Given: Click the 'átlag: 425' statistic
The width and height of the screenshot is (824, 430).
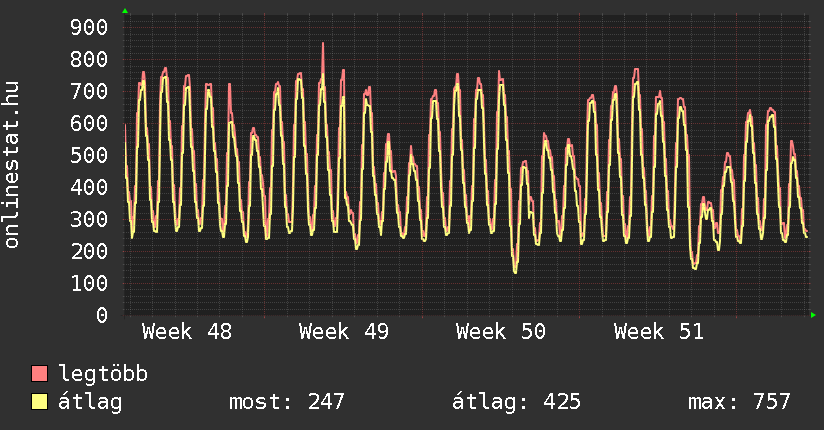Looking at the screenshot, I should pyautogui.click(x=516, y=402).
